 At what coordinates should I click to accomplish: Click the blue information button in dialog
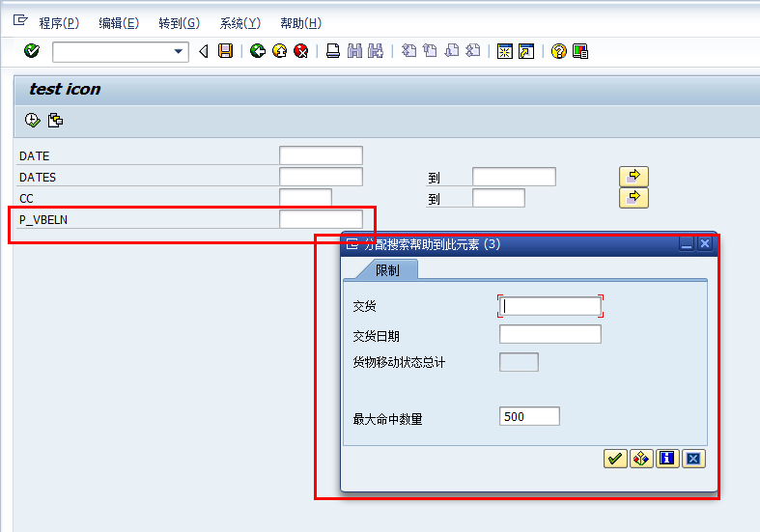point(667,459)
